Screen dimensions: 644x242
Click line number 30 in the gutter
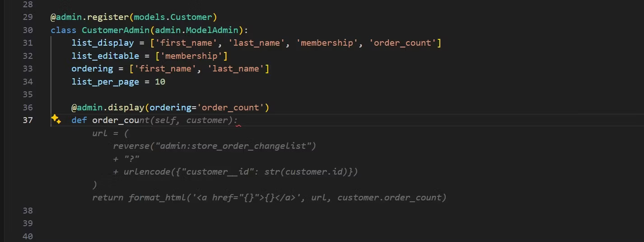click(x=28, y=30)
